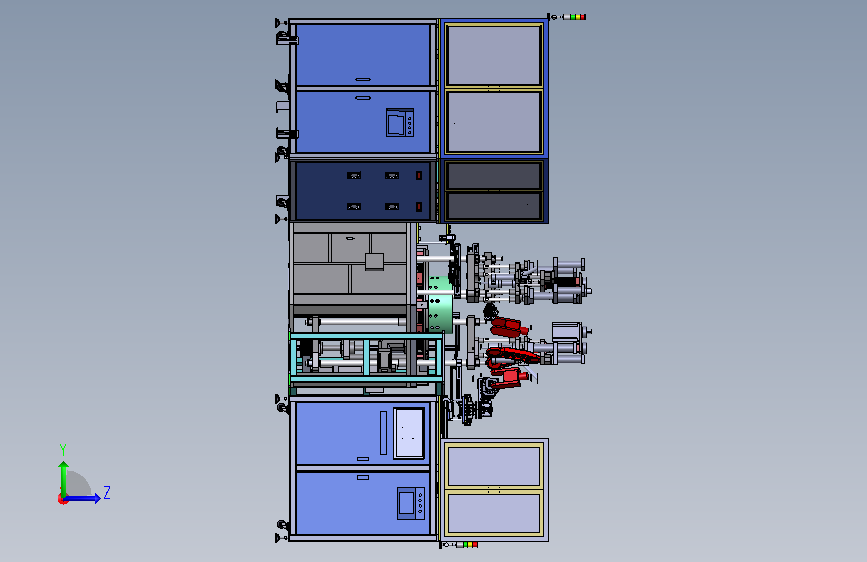Select the control panel on lower blue cabinet
This screenshot has width=867, height=562.
click(411, 503)
